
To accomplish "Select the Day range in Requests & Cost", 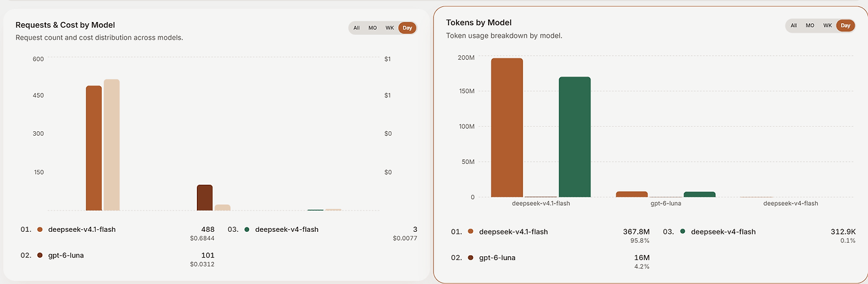I will (408, 28).
